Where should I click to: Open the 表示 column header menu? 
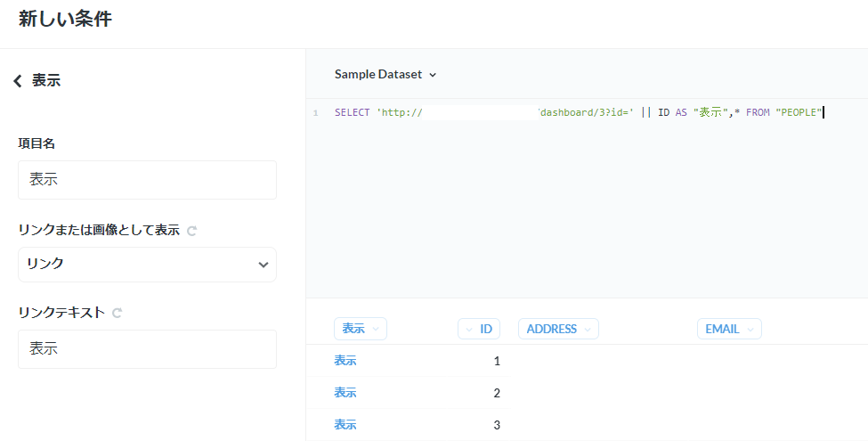361,329
